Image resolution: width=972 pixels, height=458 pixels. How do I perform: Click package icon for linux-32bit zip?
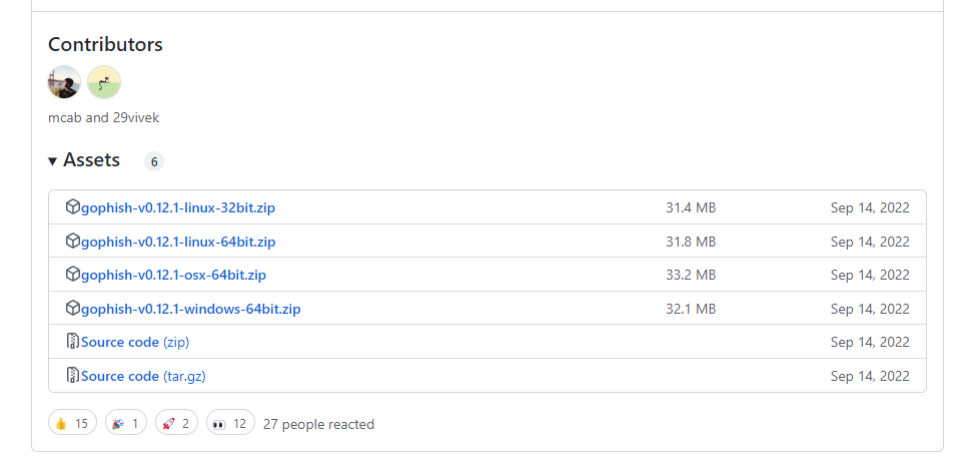click(73, 206)
